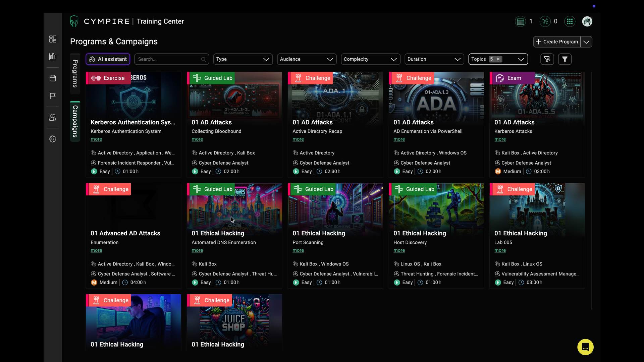The image size is (644, 362).
Task: Remove the Topics filter with the x
Action: (498, 59)
